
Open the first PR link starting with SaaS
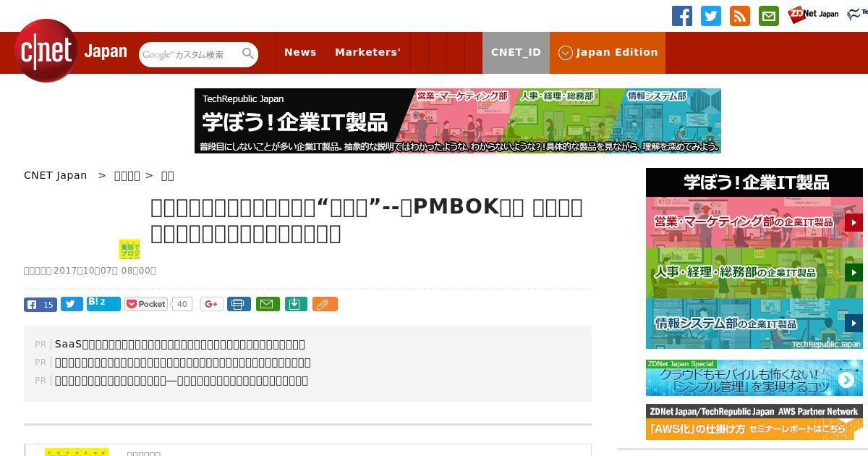180,344
